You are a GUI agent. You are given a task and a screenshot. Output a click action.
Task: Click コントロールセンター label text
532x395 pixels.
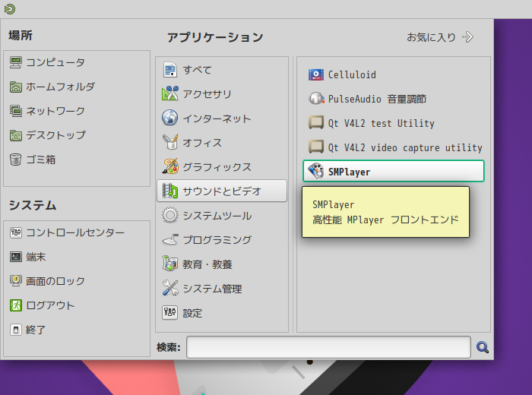coord(75,232)
